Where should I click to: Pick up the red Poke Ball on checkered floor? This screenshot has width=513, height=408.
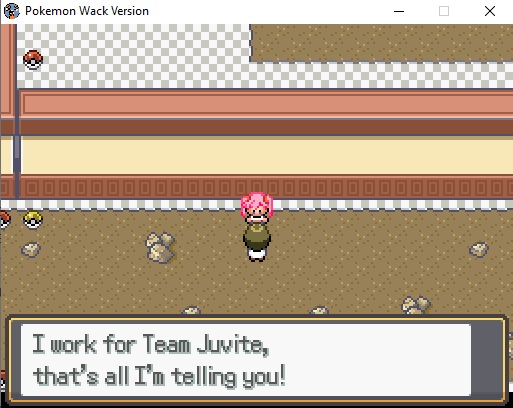tap(33, 60)
